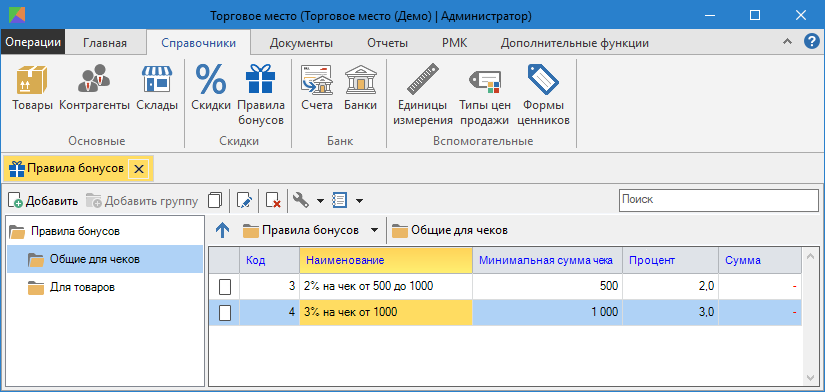The image size is (825, 392).
Task: Click the Добавить button
Action: click(43, 200)
